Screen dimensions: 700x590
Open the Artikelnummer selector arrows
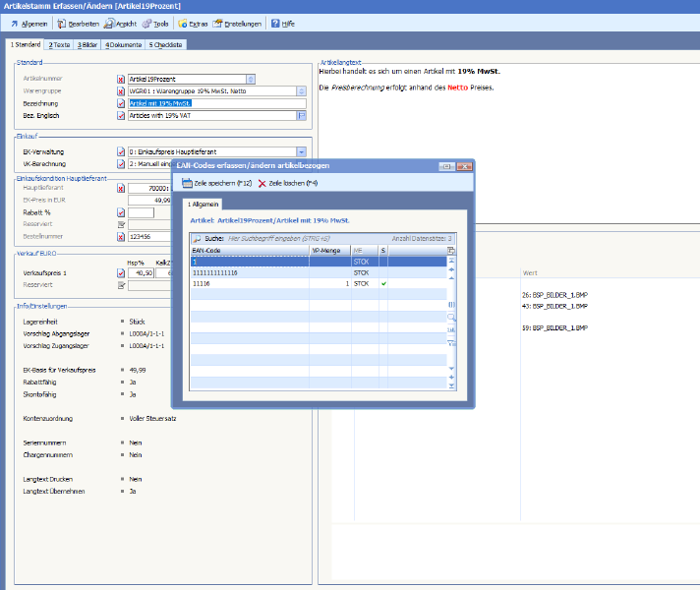coord(252,79)
